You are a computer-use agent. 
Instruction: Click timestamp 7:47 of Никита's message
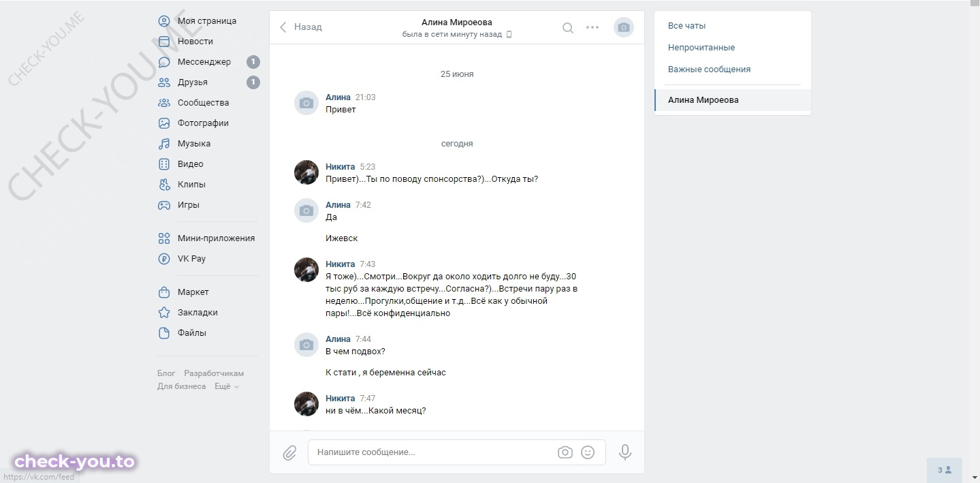coord(368,399)
